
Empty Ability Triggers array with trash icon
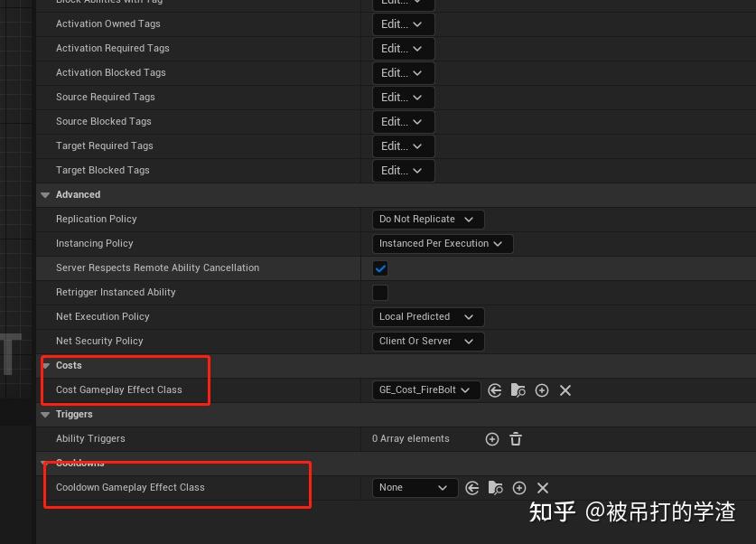515,438
